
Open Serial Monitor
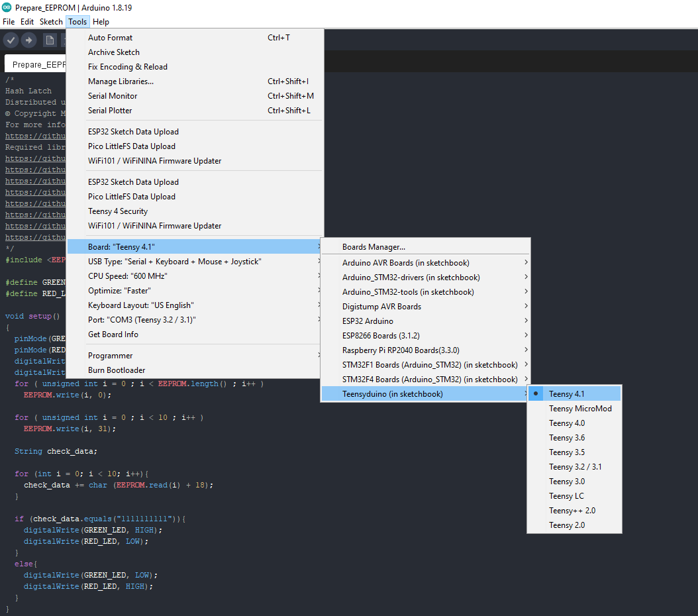[195, 96]
